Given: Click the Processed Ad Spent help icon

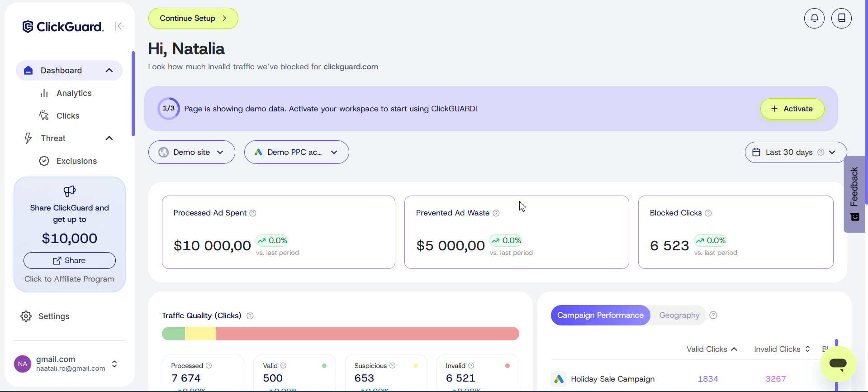Looking at the screenshot, I should [x=253, y=213].
